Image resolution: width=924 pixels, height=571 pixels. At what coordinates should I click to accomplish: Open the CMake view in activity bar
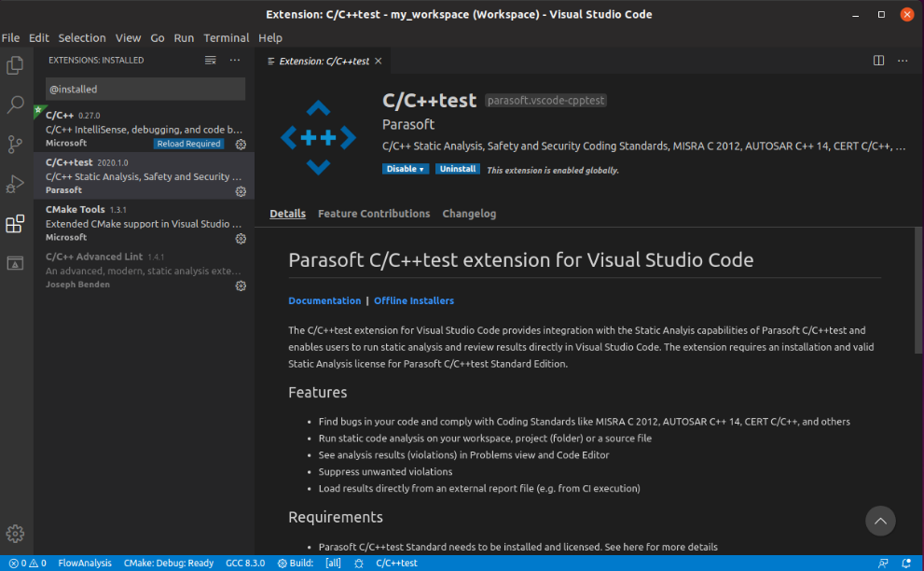pos(15,263)
